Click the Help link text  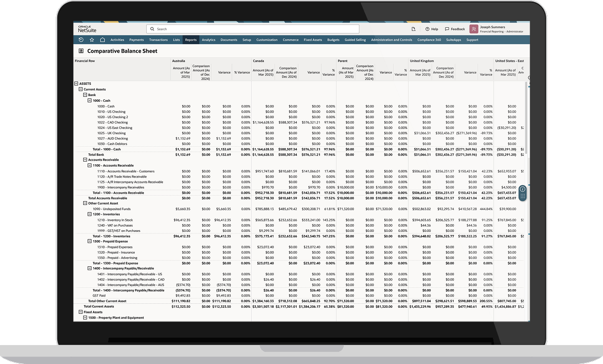pos(435,29)
